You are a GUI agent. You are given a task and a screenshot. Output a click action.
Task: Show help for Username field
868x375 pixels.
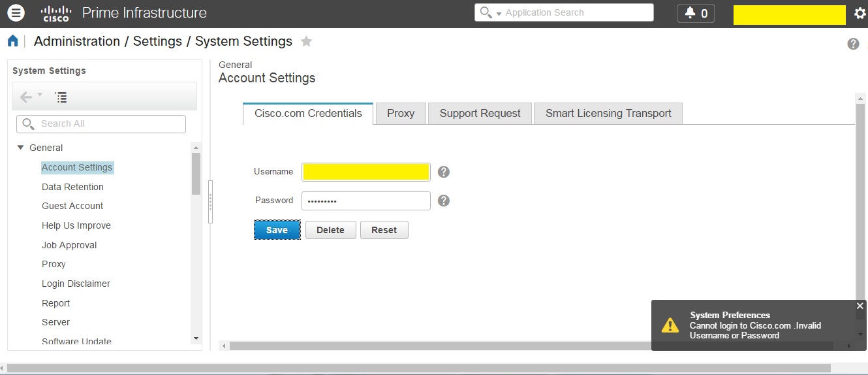click(444, 172)
